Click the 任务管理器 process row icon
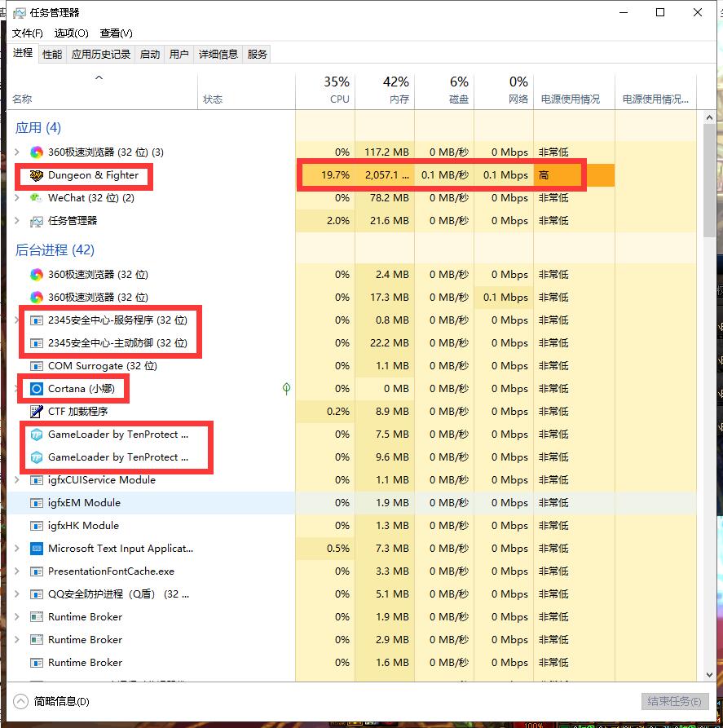Viewport: 723px width, 728px height. (36, 221)
